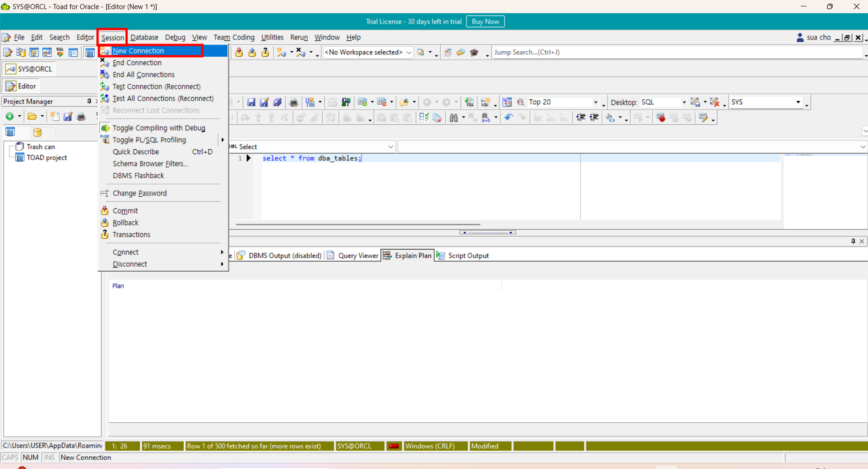Expand the DML Select navigator dropdown
868x469 pixels.
pyautogui.click(x=390, y=147)
